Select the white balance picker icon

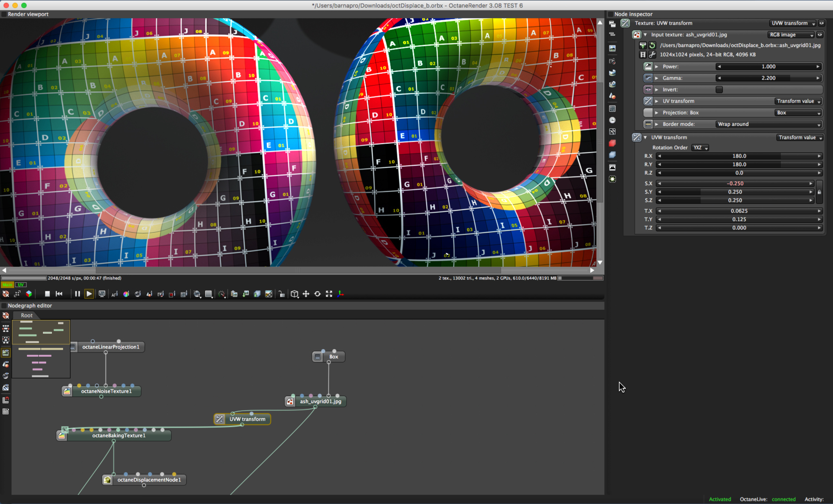[x=126, y=294]
